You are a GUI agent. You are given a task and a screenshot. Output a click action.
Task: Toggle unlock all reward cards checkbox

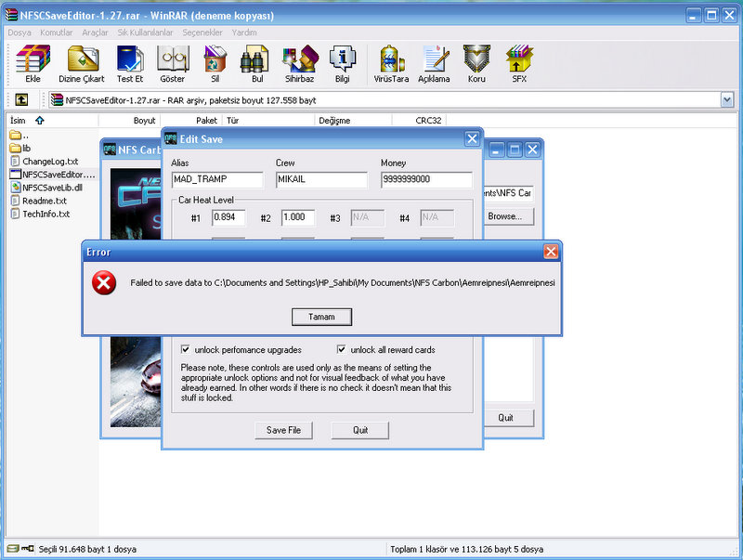341,349
